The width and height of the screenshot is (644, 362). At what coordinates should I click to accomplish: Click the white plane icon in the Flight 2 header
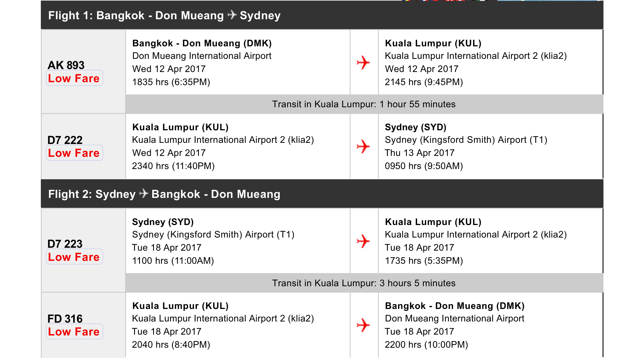pyautogui.click(x=143, y=193)
